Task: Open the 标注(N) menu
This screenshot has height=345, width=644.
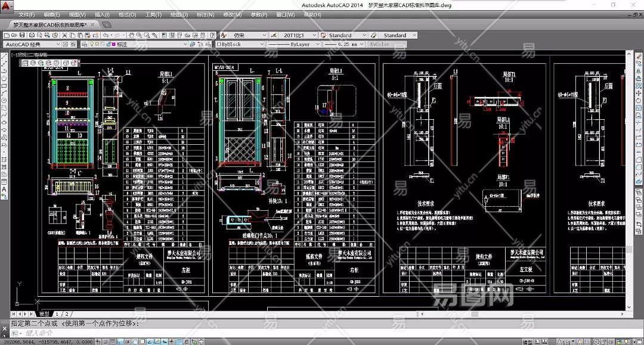Action: [205, 14]
